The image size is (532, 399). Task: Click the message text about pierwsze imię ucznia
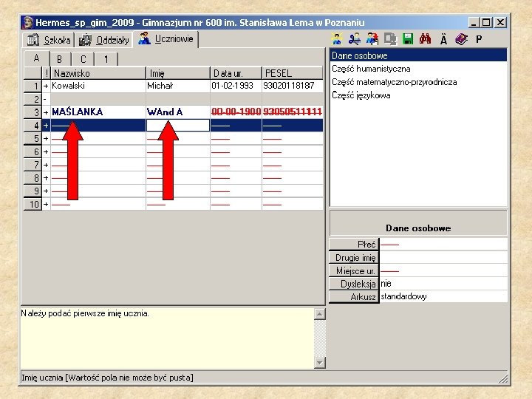pos(85,313)
